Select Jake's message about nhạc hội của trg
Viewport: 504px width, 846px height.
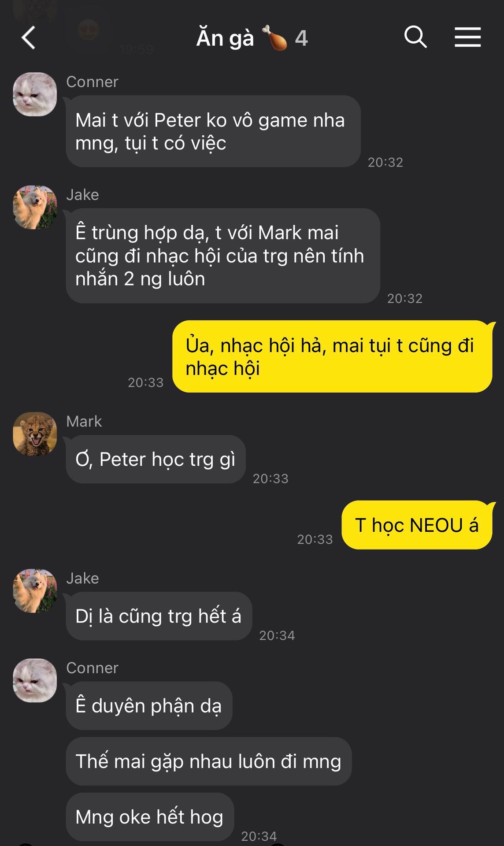tap(223, 256)
